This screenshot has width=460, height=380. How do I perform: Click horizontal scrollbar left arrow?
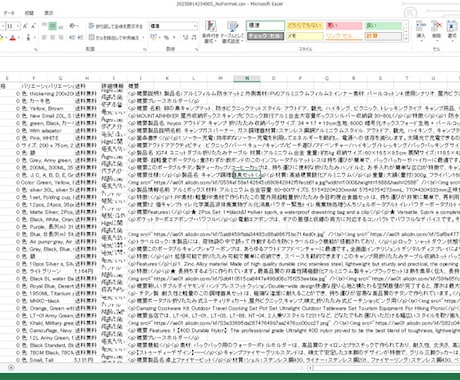[x=310, y=368]
